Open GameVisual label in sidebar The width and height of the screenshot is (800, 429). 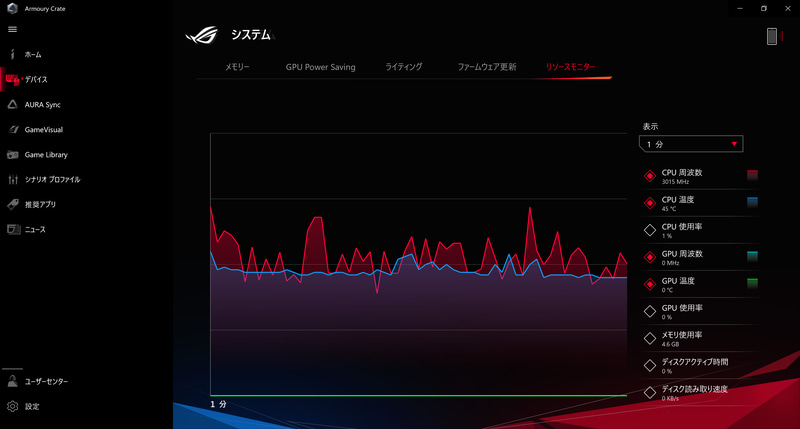click(x=44, y=130)
